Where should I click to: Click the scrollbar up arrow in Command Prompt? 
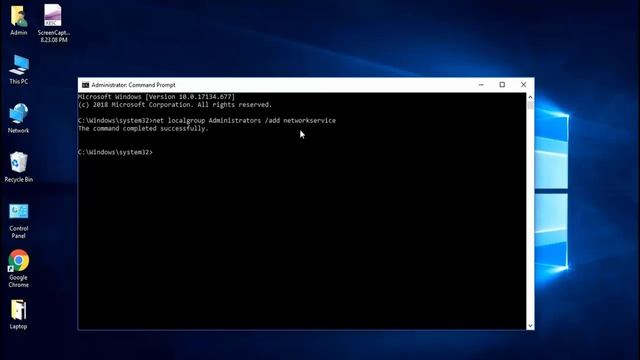coord(530,97)
